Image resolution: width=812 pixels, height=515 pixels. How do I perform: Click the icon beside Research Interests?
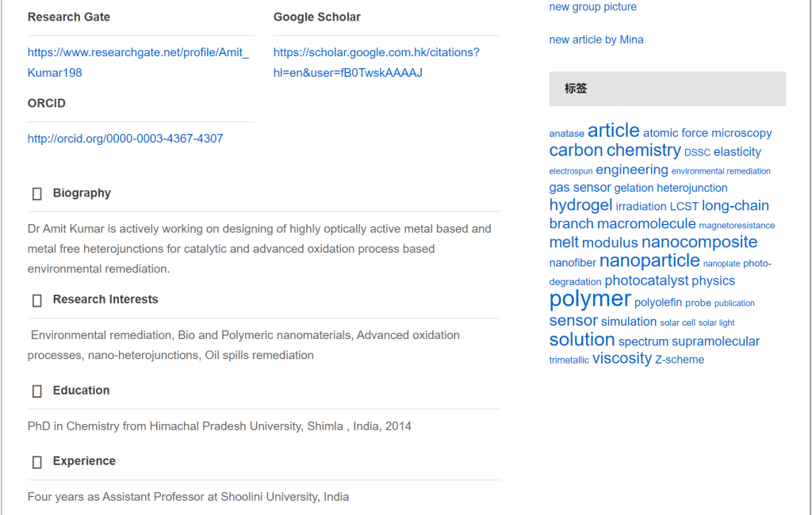click(x=36, y=300)
